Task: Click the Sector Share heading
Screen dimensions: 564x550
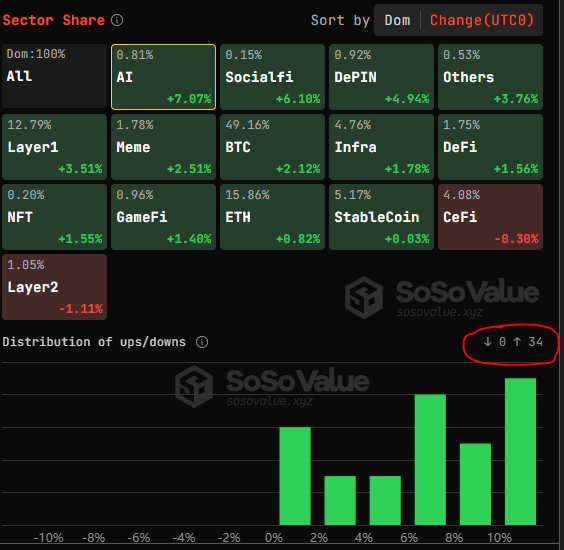Action: coord(54,20)
